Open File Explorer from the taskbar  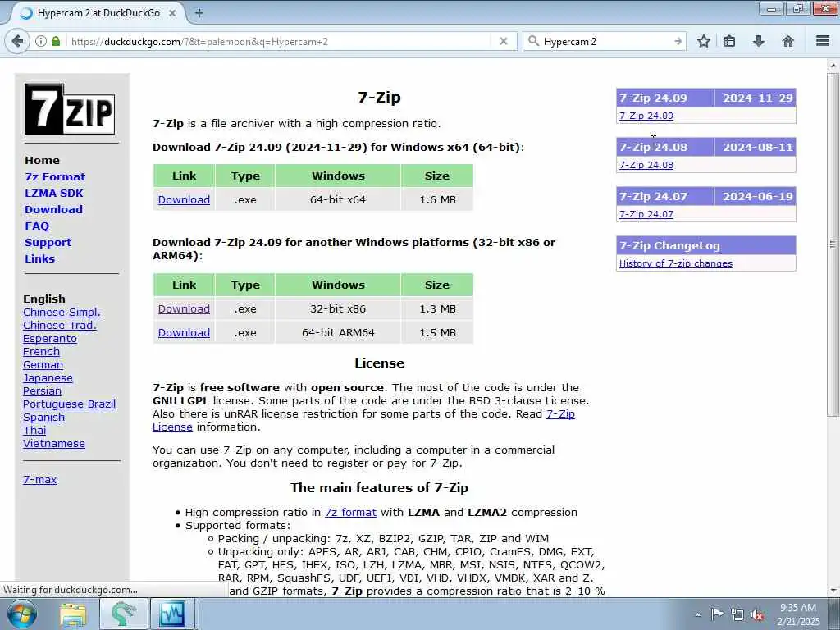[x=73, y=614]
